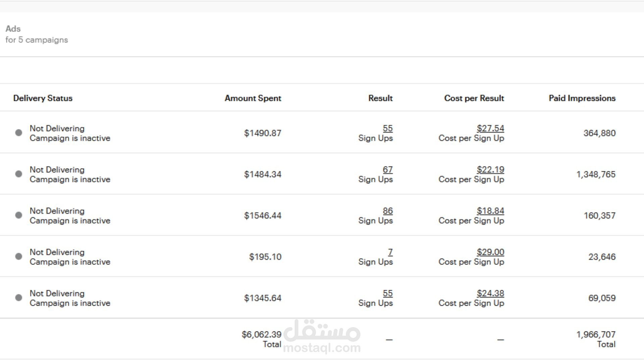Image resolution: width=644 pixels, height=362 pixels.
Task: Click the 1,348,765 paid impressions value
Action: pos(596,174)
